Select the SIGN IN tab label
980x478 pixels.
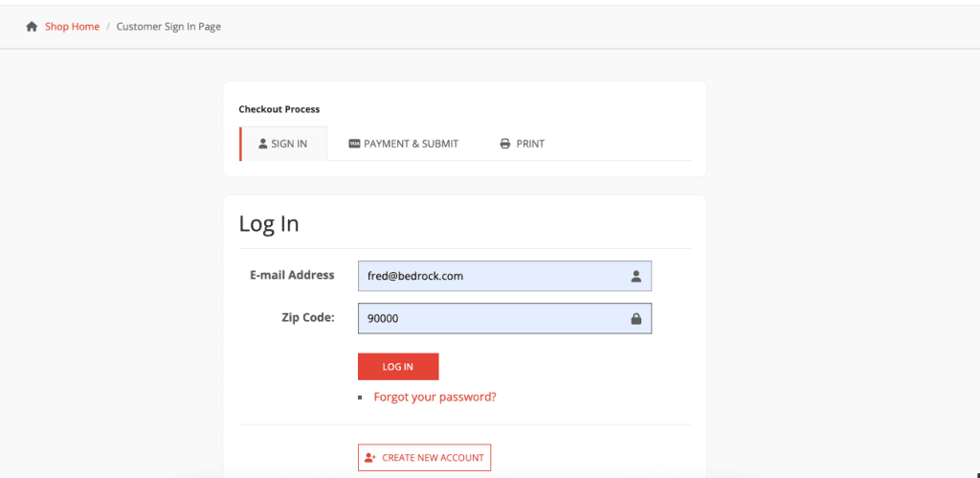pyautogui.click(x=289, y=144)
